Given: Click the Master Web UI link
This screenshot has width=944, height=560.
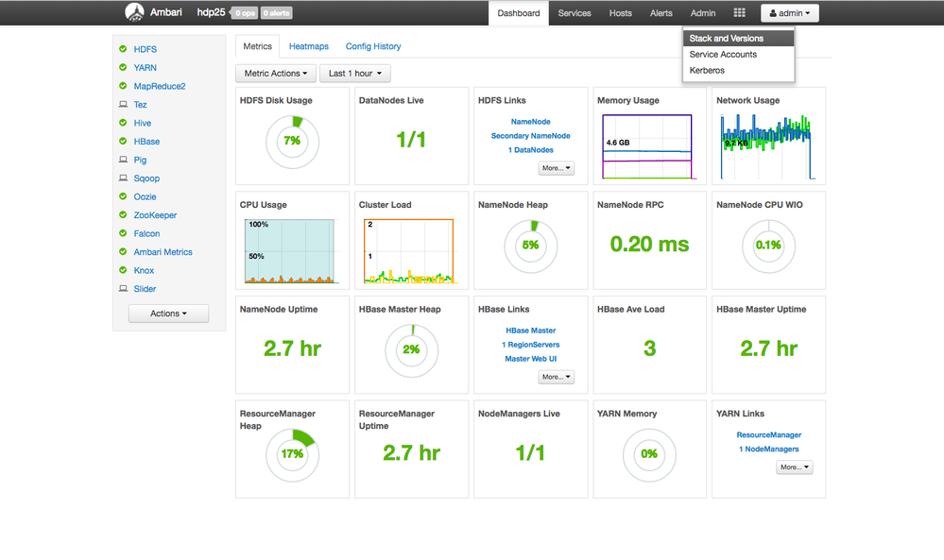Looking at the screenshot, I should pyautogui.click(x=530, y=359).
